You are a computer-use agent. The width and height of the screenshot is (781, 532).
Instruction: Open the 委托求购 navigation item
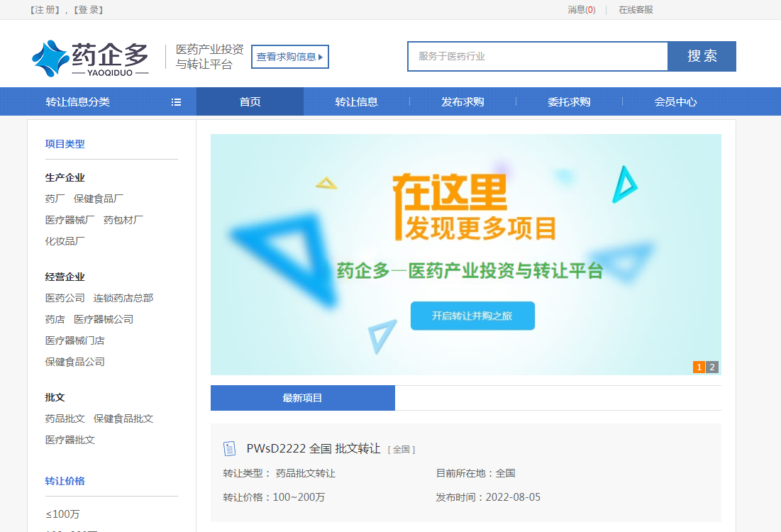coord(569,102)
